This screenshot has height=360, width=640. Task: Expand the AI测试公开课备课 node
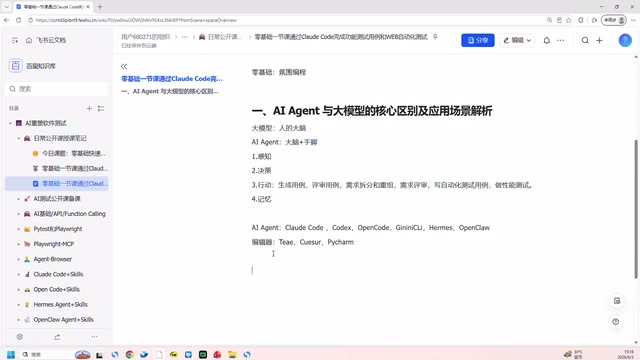[x=19, y=199]
